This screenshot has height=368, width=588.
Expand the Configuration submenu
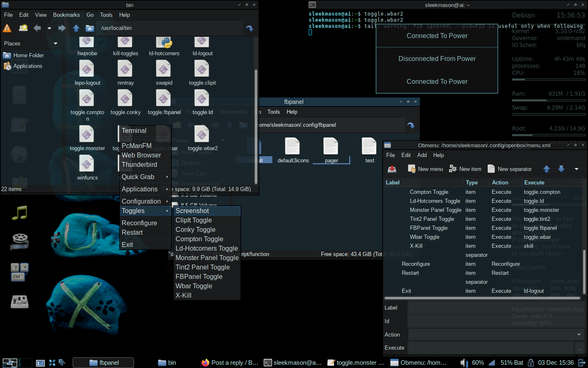(145, 201)
